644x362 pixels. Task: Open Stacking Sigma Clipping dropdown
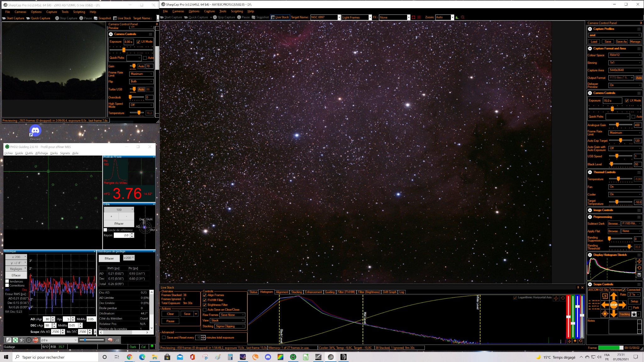pyautogui.click(x=230, y=326)
